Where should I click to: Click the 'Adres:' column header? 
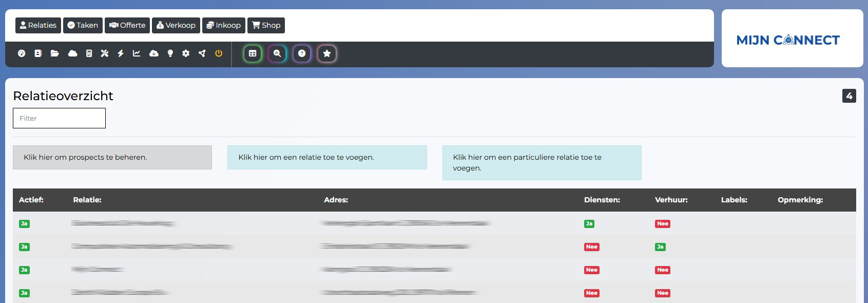336,200
